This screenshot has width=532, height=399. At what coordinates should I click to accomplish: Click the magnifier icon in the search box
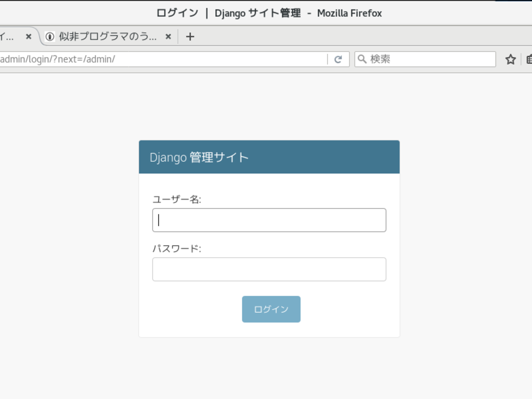coord(362,59)
